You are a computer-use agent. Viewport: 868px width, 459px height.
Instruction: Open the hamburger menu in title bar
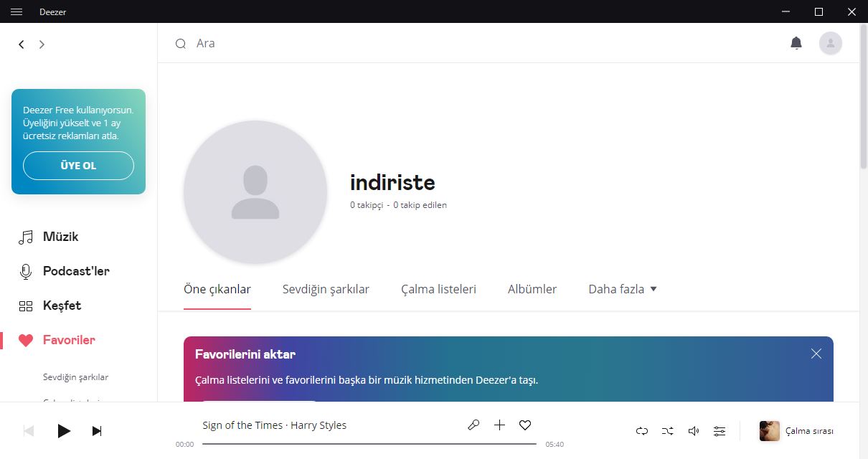16,11
